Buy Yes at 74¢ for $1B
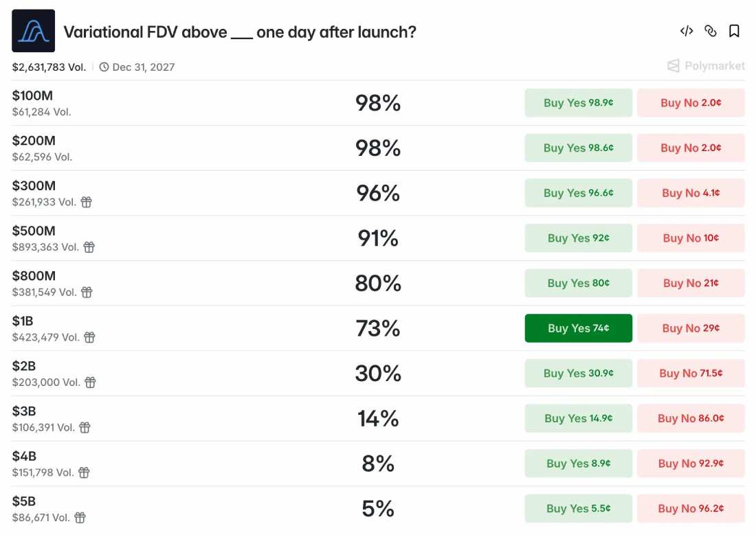The width and height of the screenshot is (756, 537). [x=578, y=328]
